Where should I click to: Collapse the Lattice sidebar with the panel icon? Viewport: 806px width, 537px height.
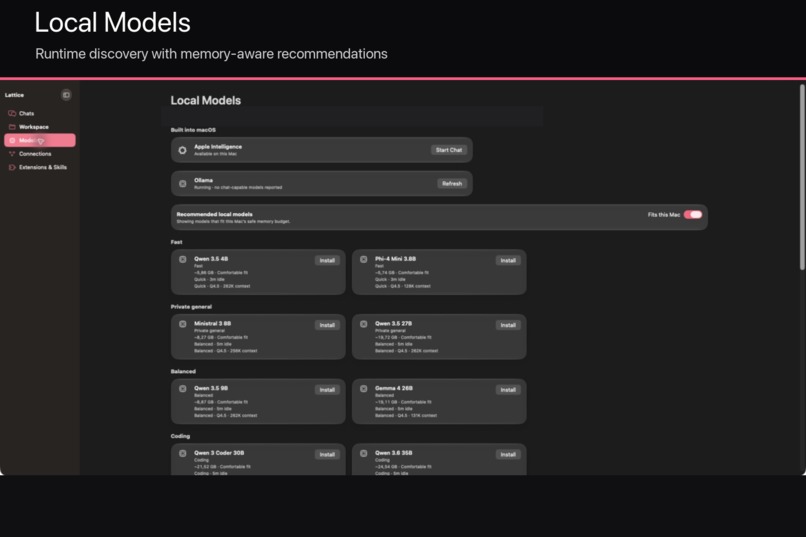pyautogui.click(x=66, y=95)
